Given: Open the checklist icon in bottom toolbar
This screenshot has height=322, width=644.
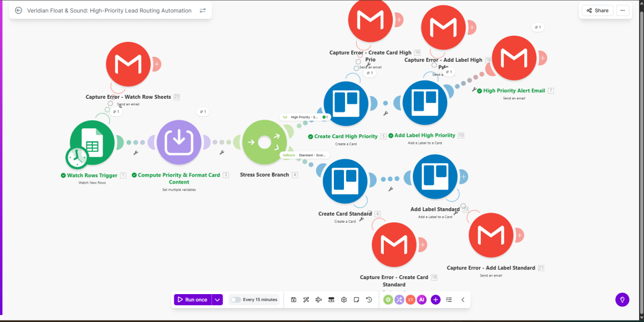Looking at the screenshot, I should click(449, 299).
